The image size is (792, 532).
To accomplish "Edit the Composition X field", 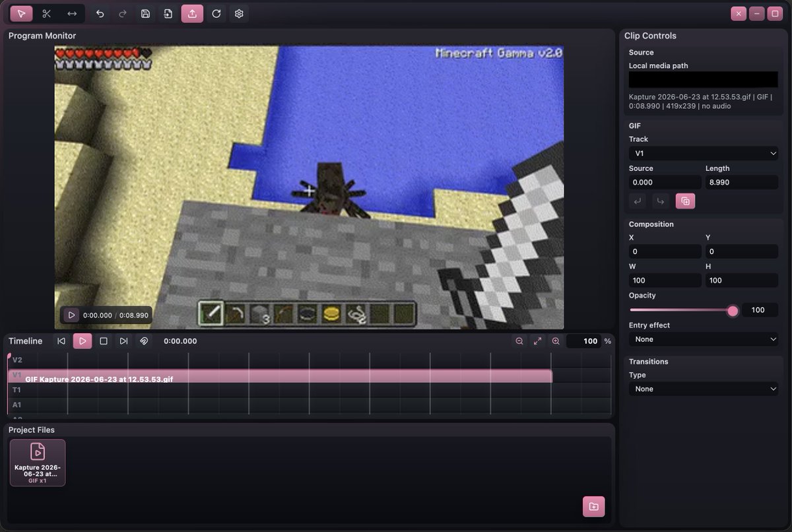I will pos(665,251).
